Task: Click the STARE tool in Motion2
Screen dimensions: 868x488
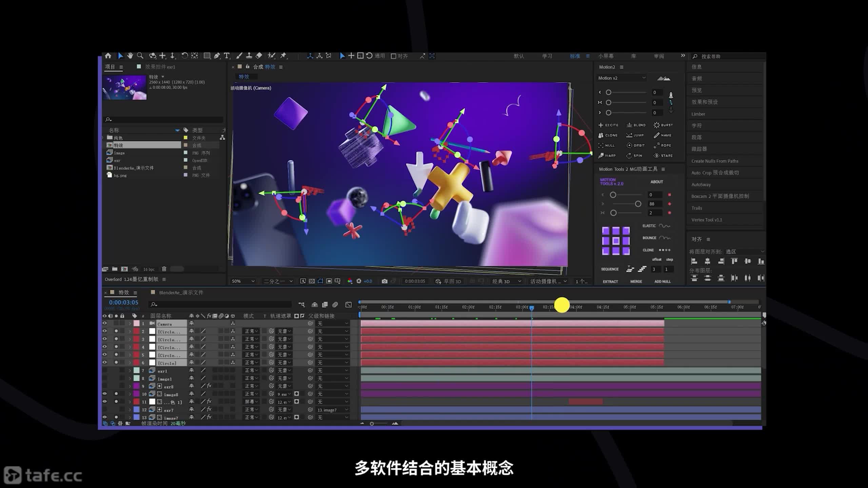Action: click(x=663, y=156)
